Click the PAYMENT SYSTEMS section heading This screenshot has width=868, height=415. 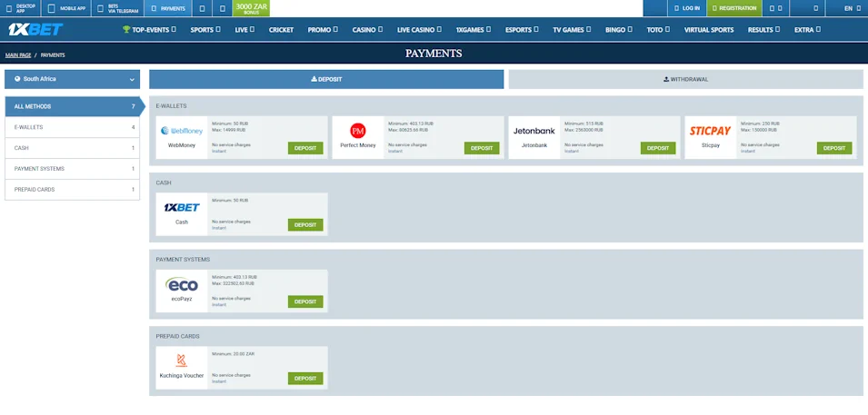183,260
